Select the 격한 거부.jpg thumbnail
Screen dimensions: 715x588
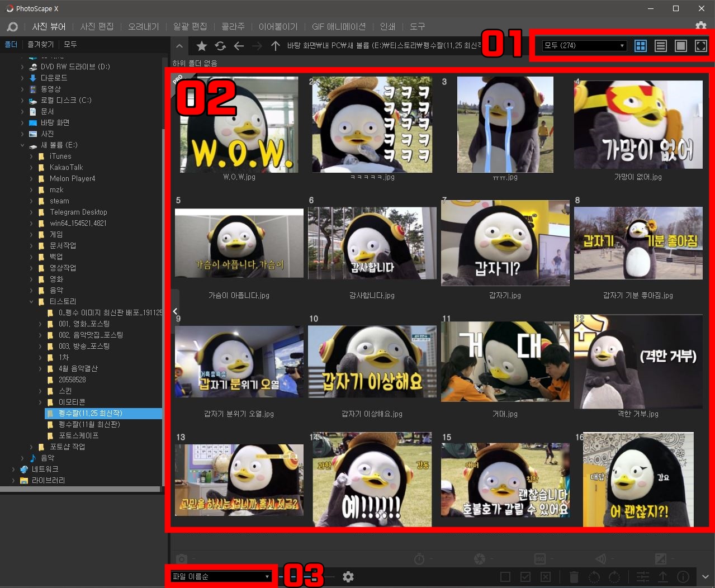638,362
